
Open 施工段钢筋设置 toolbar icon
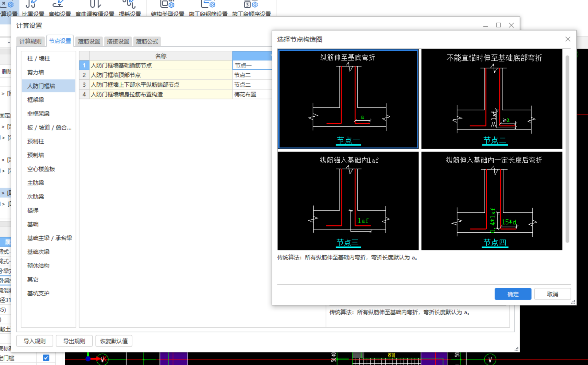pyautogui.click(x=208, y=8)
